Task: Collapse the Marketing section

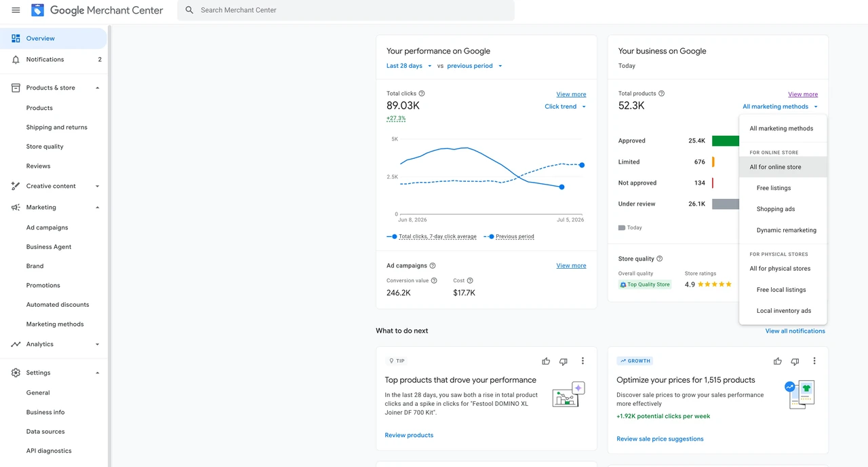Action: click(97, 207)
